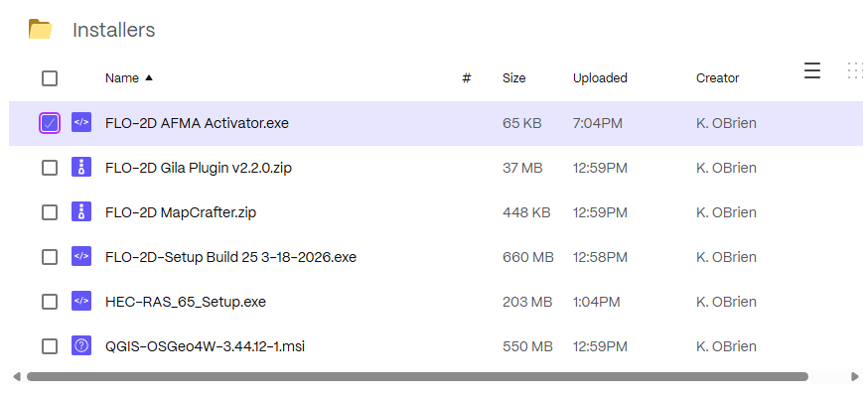The height and width of the screenshot is (393, 868).
Task: Click 12:59PM in the QGIS row
Action: [x=600, y=346]
